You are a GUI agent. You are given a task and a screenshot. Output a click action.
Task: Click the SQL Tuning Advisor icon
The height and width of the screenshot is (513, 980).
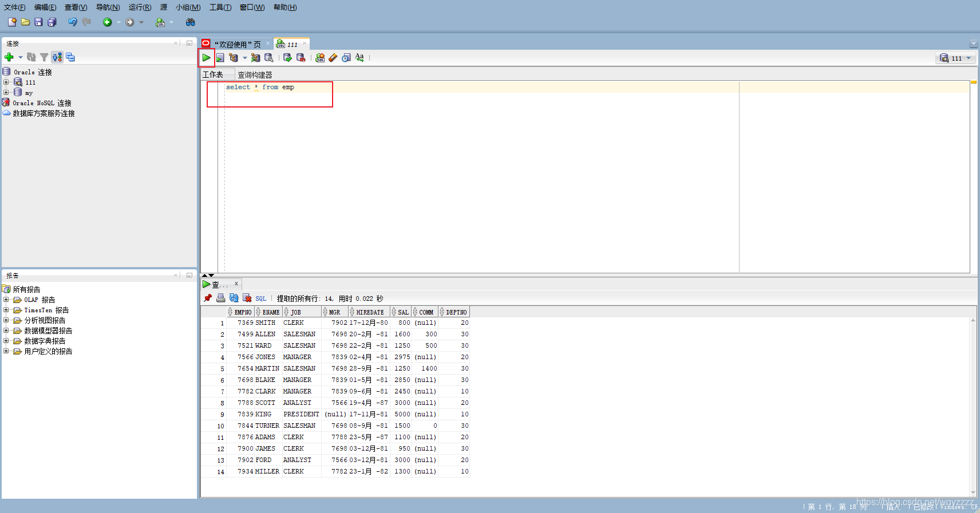268,58
